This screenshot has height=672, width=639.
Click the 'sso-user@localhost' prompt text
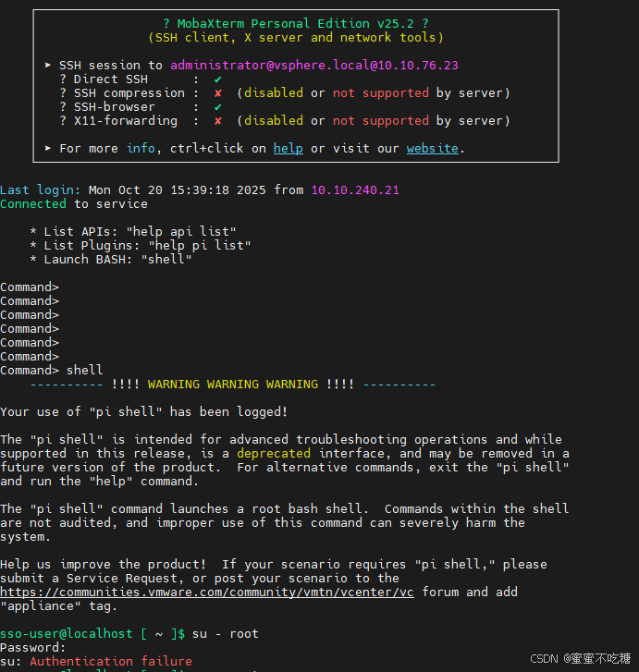click(x=67, y=634)
